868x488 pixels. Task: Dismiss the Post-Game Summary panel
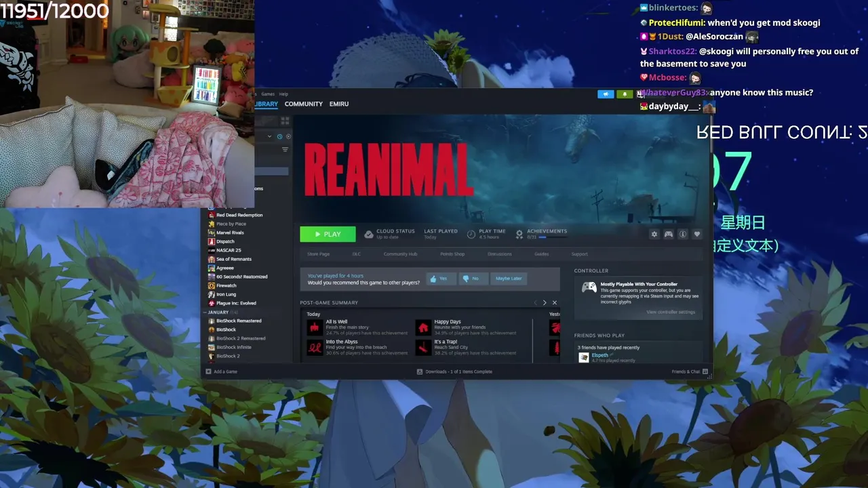[555, 303]
